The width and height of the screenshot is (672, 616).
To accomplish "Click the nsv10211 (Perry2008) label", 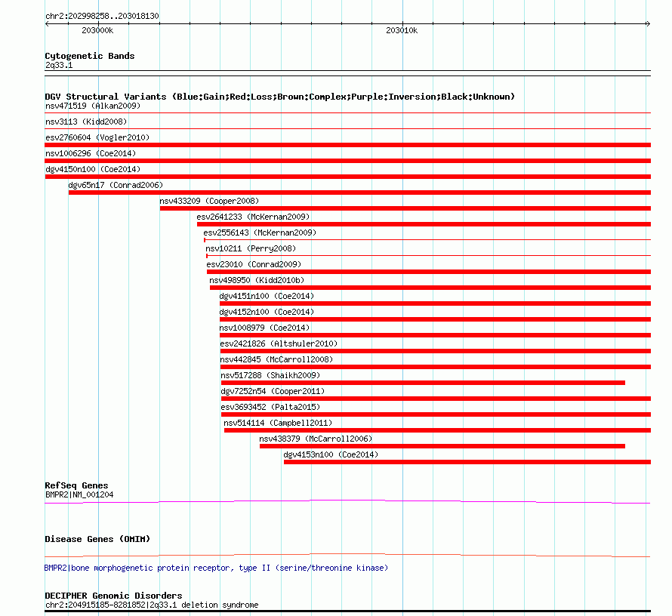I will 251,248.
